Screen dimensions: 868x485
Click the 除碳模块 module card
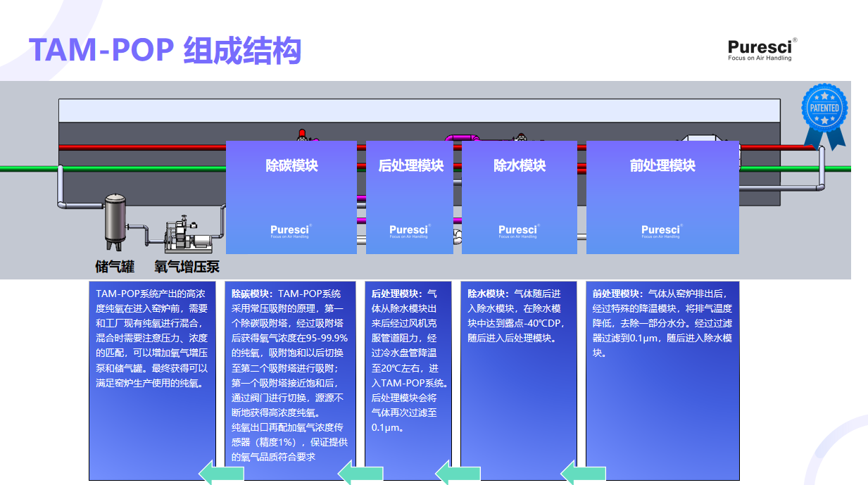(x=291, y=197)
